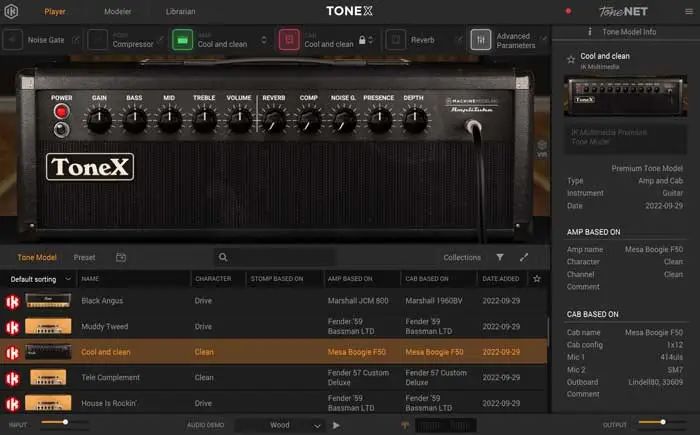Viewport: 700px width, 435px height.
Task: Click the TREBLE knob
Action: click(x=204, y=120)
